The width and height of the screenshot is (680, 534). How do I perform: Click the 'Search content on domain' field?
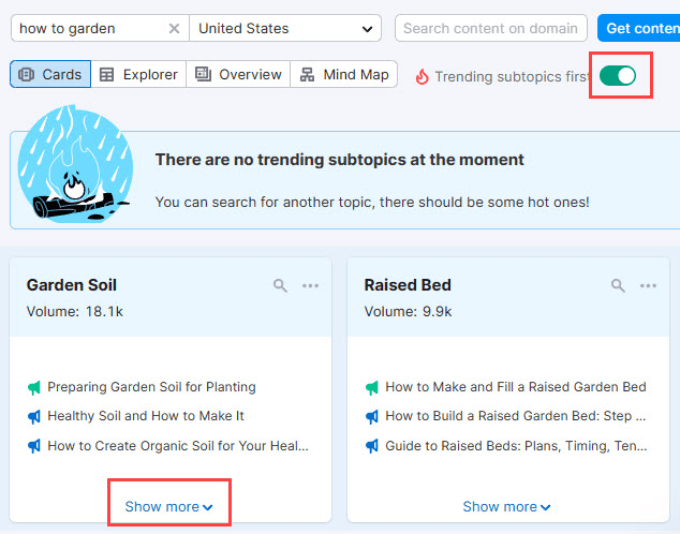[491, 29]
